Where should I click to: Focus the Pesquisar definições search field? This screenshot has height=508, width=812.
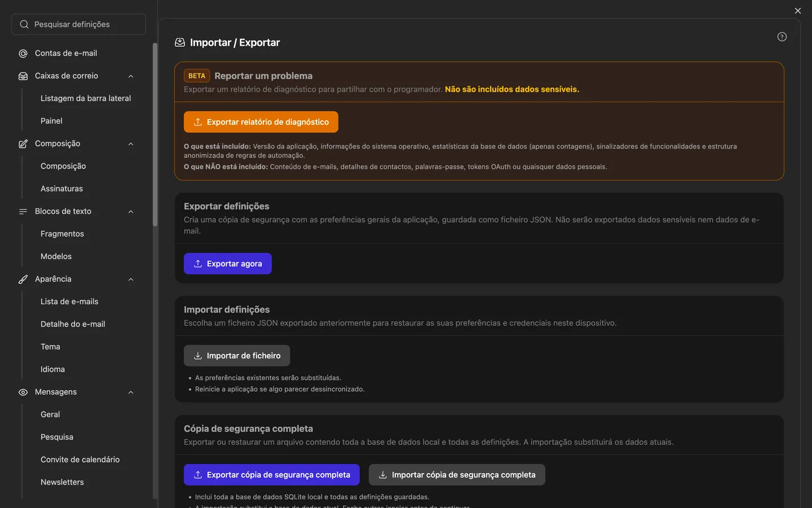(78, 24)
